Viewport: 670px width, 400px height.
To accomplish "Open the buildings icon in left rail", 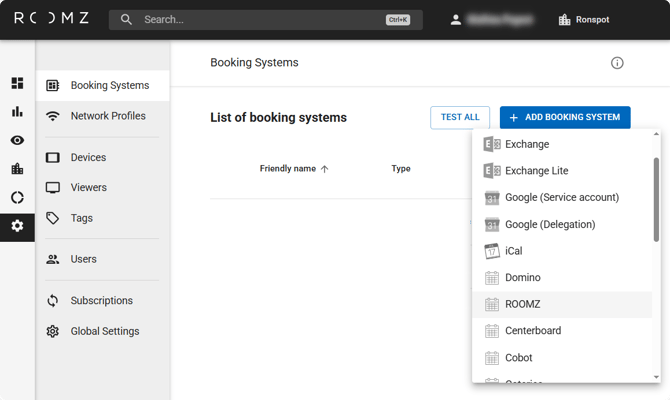I will coord(17,169).
